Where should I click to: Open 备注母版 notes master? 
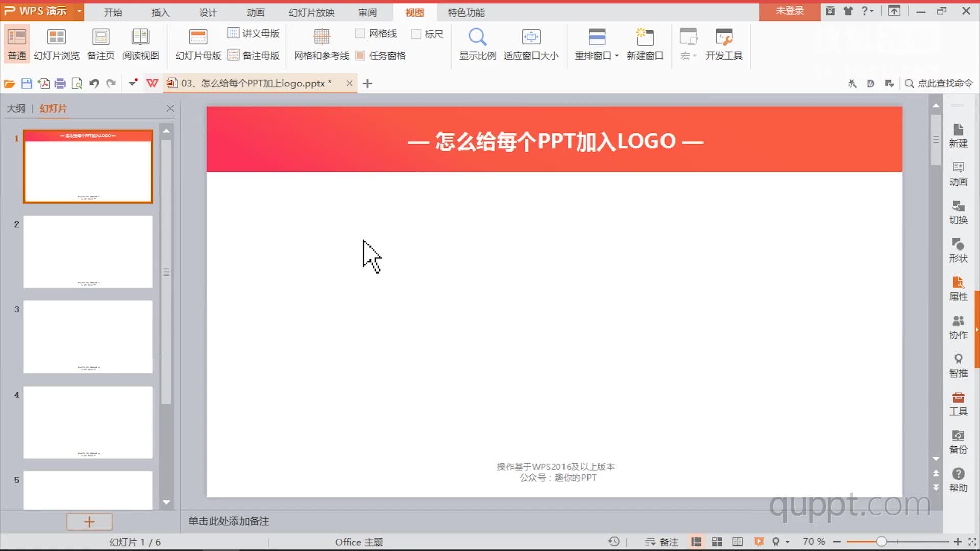pos(254,55)
